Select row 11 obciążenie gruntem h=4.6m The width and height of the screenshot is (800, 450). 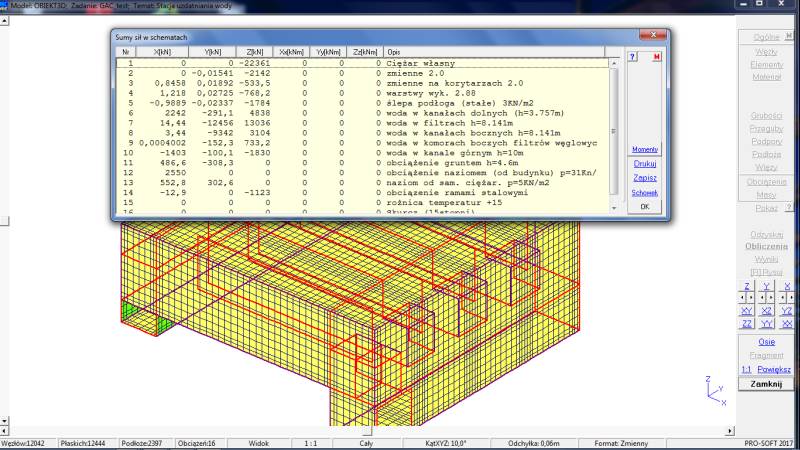pos(362,163)
